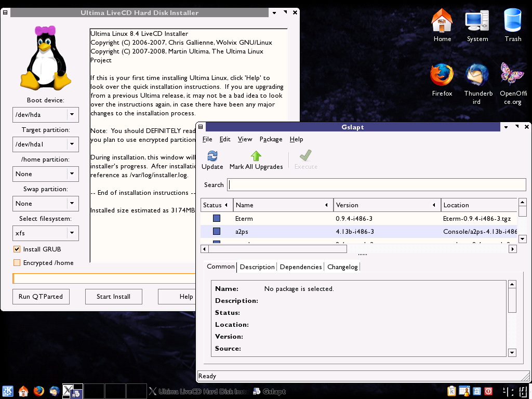Click the package list vertical scrollbar up arrow
Screen dimensions: 532x399
coord(523,202)
